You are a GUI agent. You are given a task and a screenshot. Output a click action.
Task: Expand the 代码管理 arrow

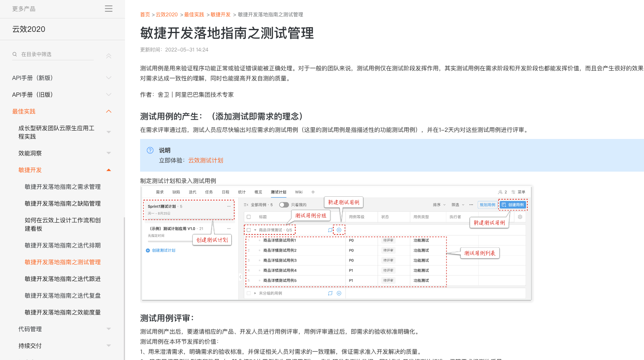tap(109, 329)
